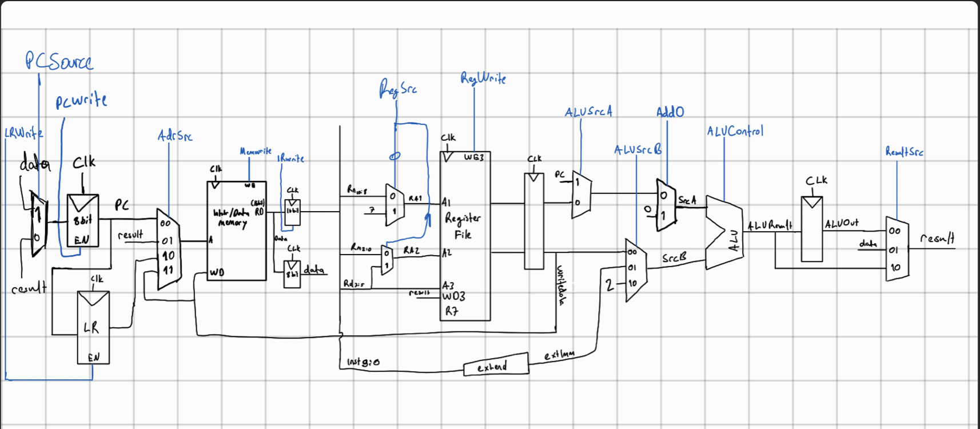Select the AdrSrc four-input multiplexer
Screen dimensions: 980x429
point(169,249)
